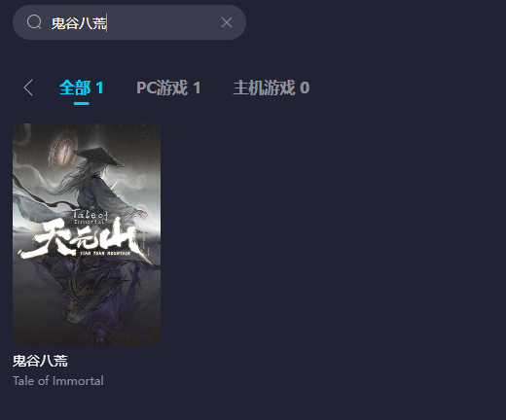Place cursor at end of search text
Screen dimensions: 506x420
tap(107, 22)
